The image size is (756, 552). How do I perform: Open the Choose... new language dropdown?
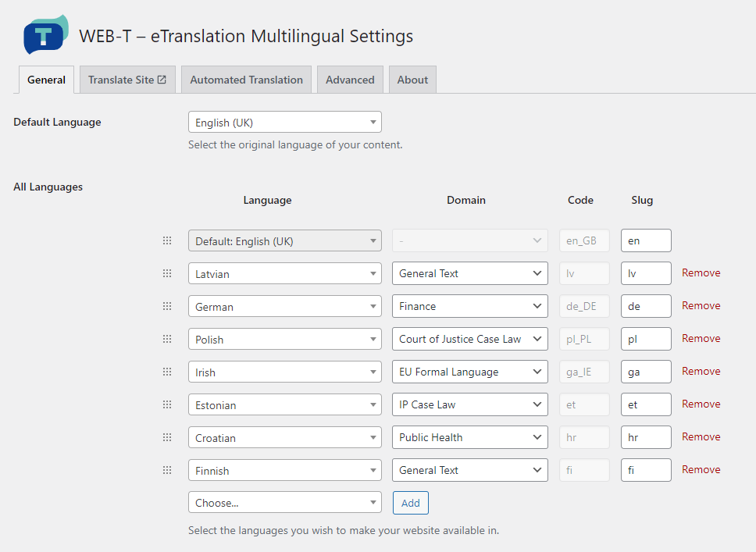coord(285,502)
